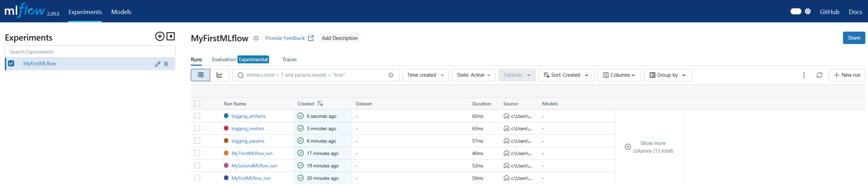Open Time created dropdown
The width and height of the screenshot is (868, 184).
[x=425, y=75]
